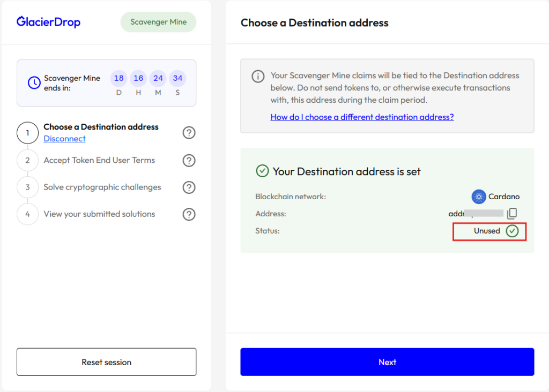Click the Cardano network logo icon

(478, 197)
